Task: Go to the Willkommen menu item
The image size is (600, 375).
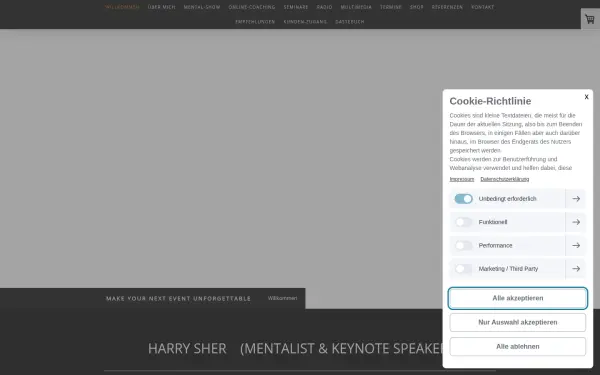Action: (x=122, y=7)
